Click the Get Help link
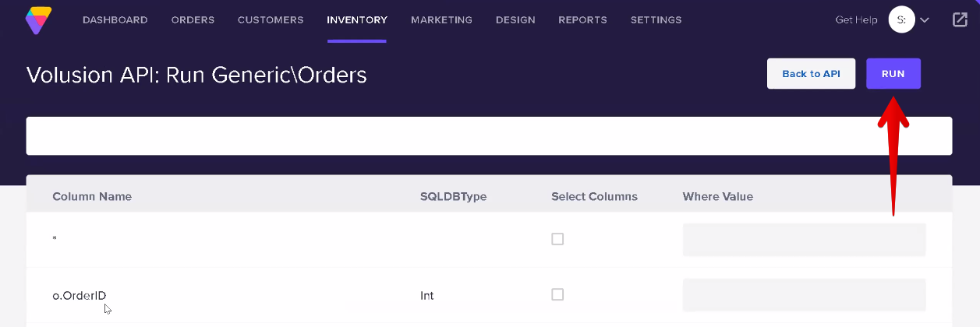The width and height of the screenshot is (980, 327). 856,20
